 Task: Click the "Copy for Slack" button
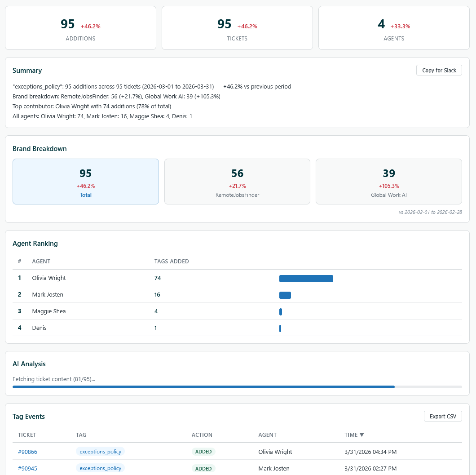(439, 70)
